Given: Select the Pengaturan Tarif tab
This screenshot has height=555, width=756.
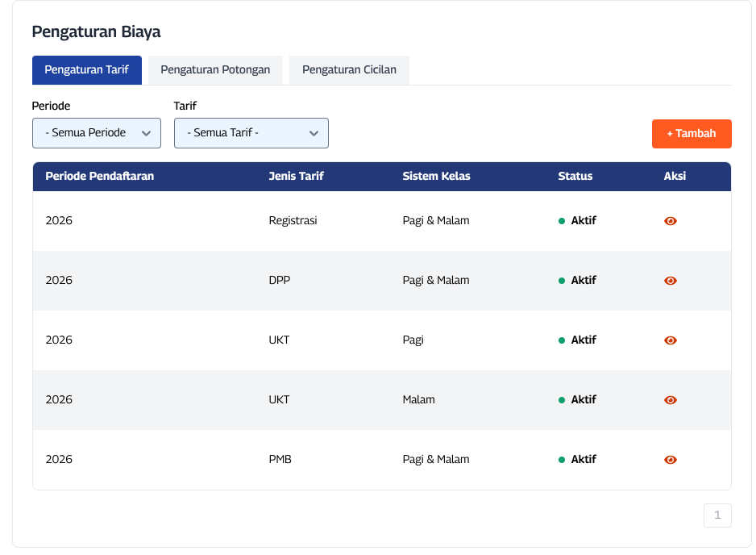Looking at the screenshot, I should [x=87, y=70].
